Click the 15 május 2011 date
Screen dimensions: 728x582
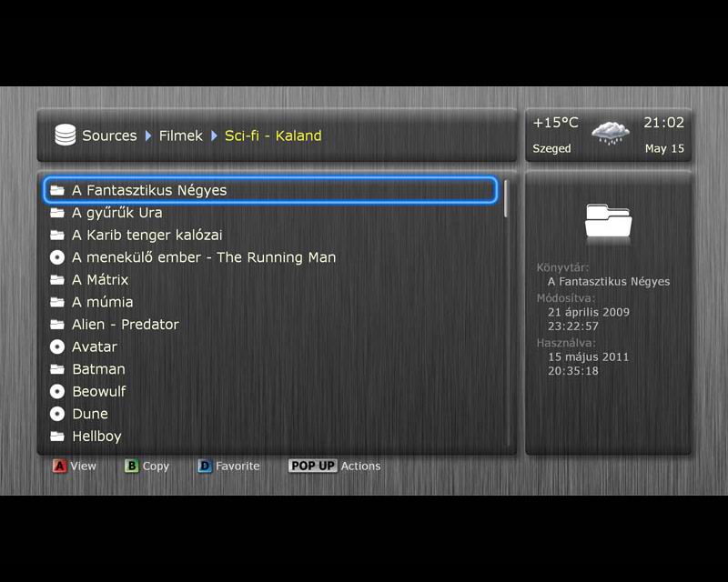pyautogui.click(x=588, y=356)
